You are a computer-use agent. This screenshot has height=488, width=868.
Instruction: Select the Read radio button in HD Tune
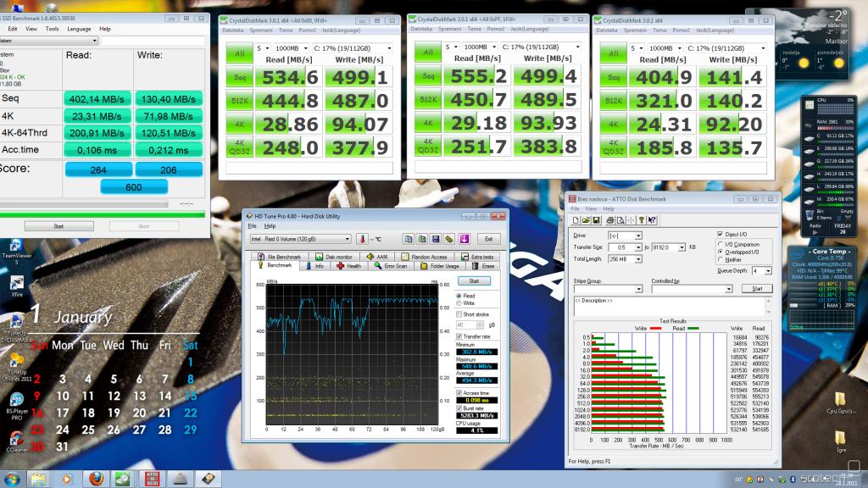(459, 296)
